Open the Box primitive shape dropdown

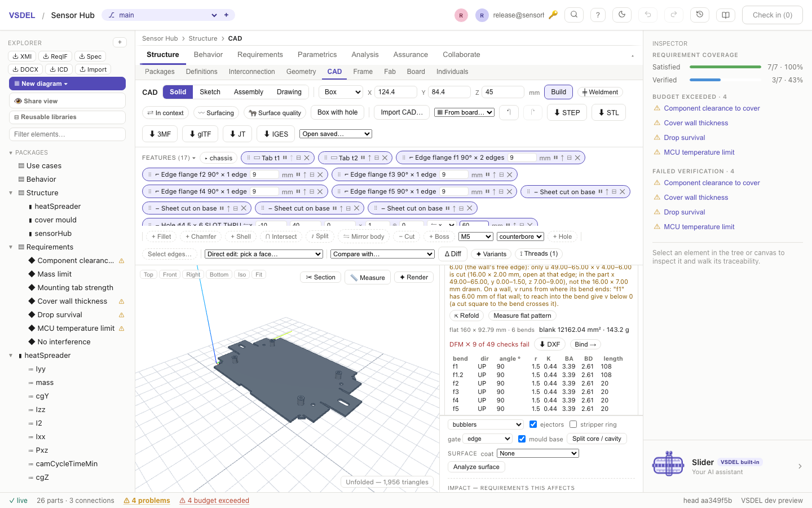click(x=341, y=92)
